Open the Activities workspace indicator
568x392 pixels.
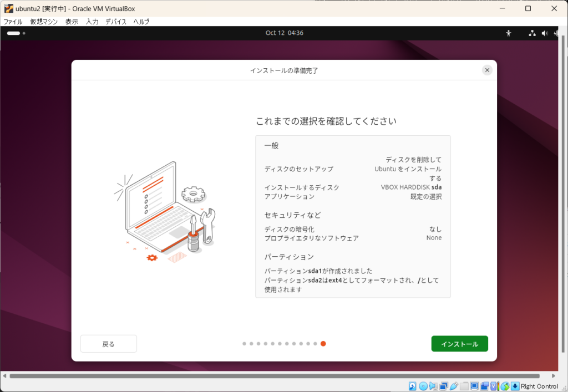(x=16, y=33)
